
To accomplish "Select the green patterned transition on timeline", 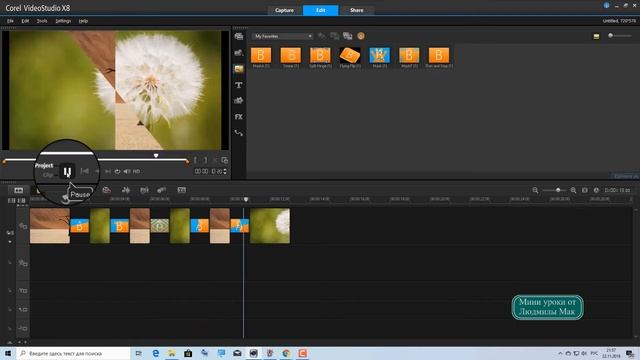I will coord(160,226).
